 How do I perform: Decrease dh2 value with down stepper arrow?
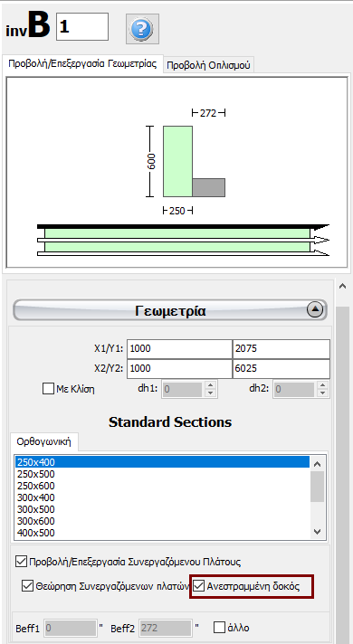click(x=322, y=393)
